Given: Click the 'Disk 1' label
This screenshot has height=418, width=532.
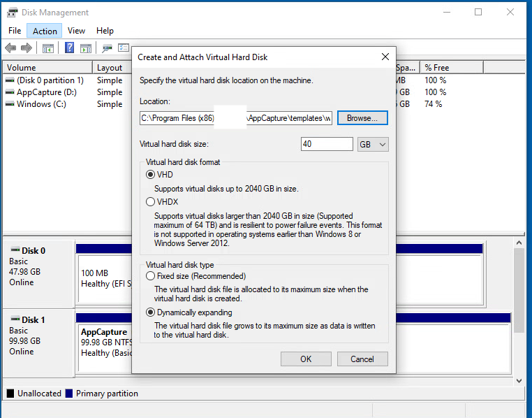Looking at the screenshot, I should click(x=34, y=320).
